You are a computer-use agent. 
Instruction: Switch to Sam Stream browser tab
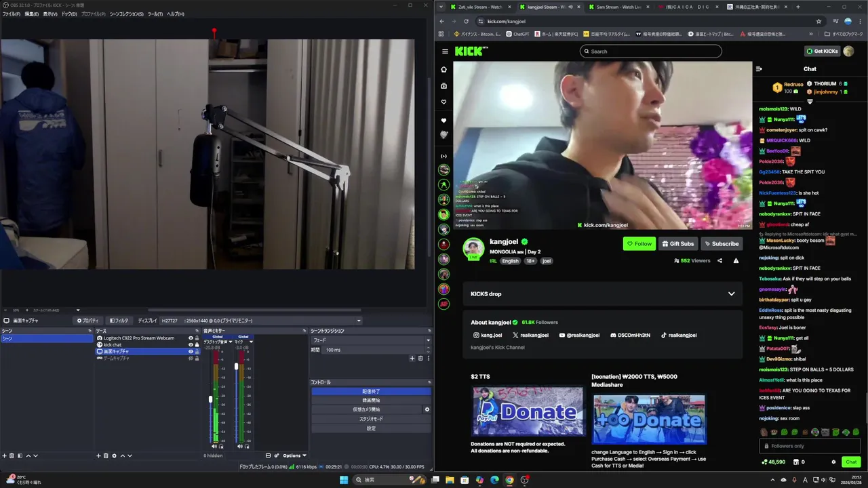[617, 7]
